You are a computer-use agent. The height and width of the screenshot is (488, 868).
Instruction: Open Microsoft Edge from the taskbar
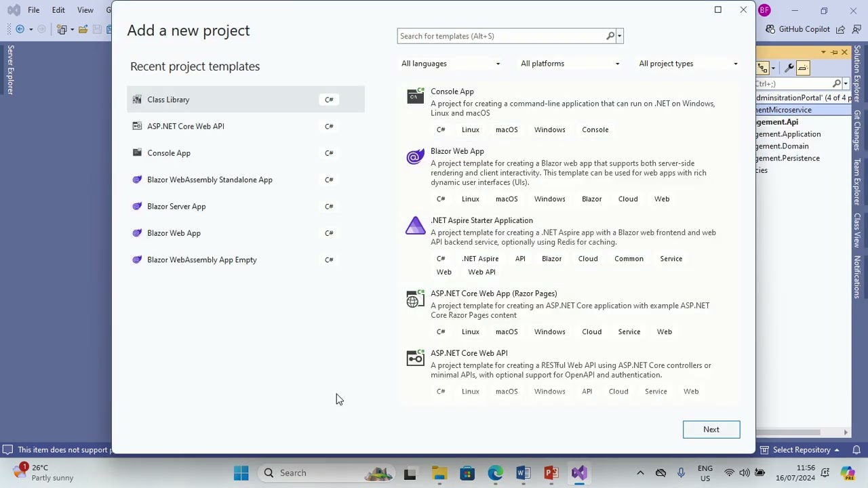click(495, 473)
